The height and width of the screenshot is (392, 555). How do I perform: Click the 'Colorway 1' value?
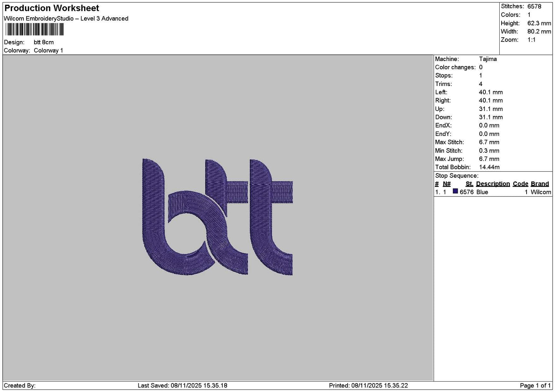pos(48,51)
